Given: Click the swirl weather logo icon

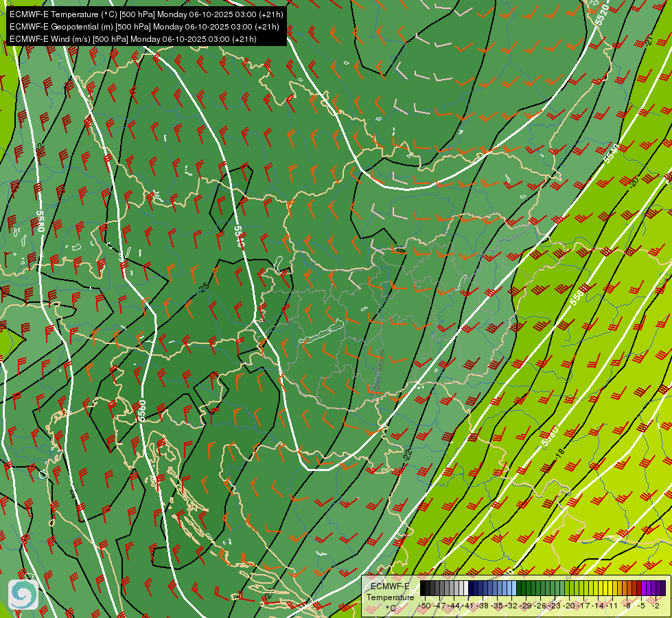Looking at the screenshot, I should point(23,595).
